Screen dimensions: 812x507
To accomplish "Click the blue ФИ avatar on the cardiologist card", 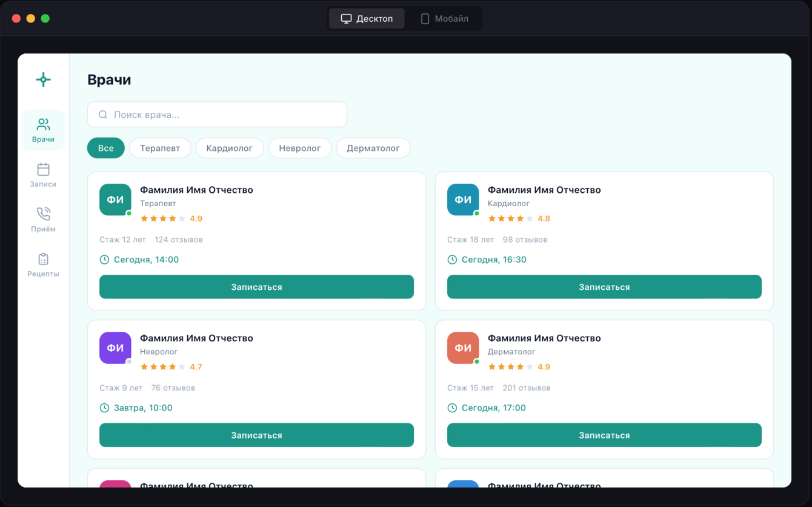I will click(x=463, y=200).
